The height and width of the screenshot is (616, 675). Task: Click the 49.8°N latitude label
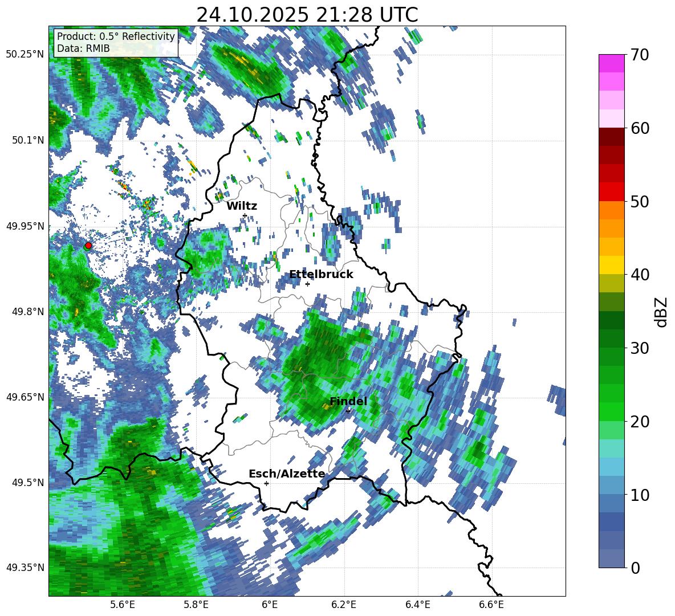[27, 312]
